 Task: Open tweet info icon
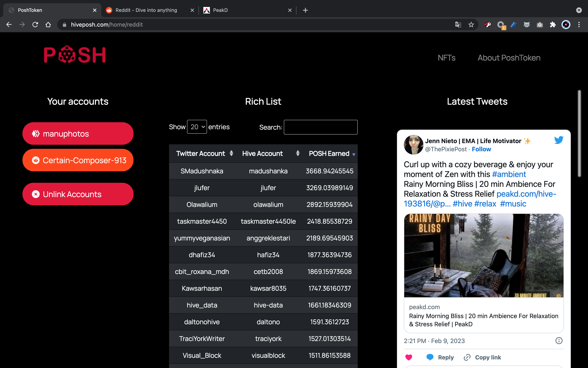coord(559,341)
